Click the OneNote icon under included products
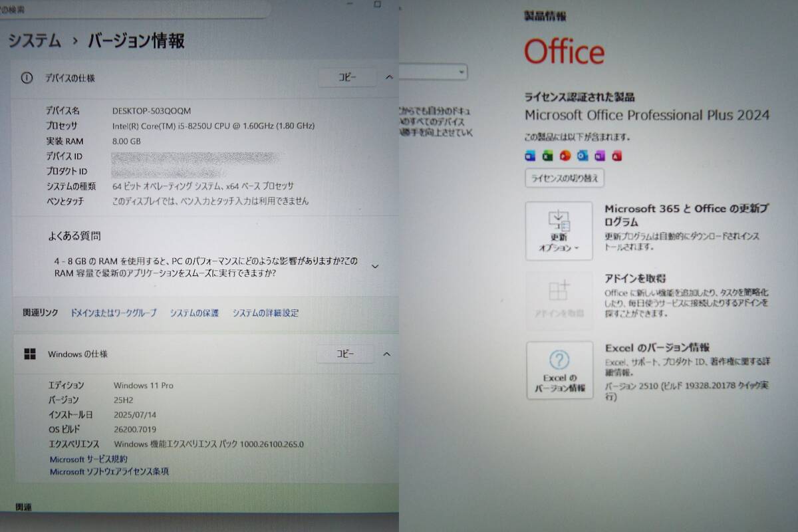The height and width of the screenshot is (532, 798). [x=600, y=156]
